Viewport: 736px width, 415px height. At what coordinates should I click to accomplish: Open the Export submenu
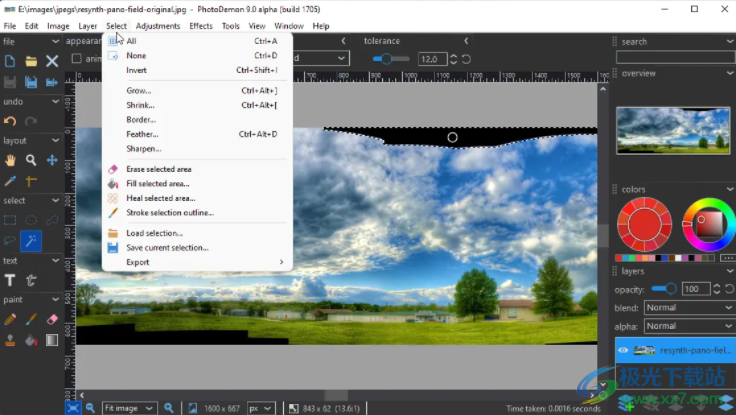[x=197, y=262]
